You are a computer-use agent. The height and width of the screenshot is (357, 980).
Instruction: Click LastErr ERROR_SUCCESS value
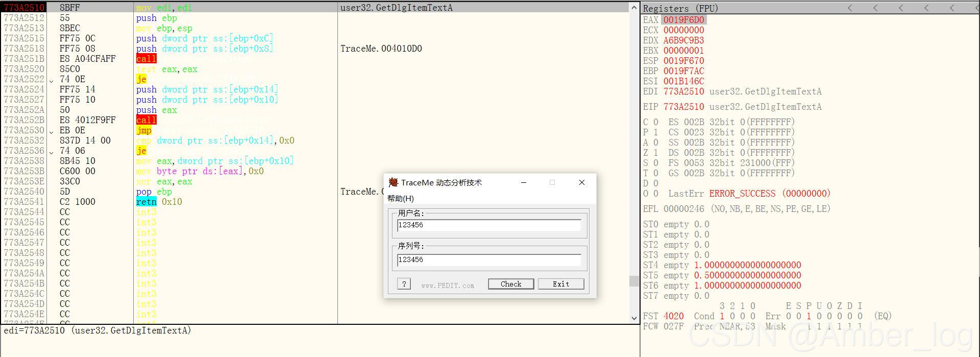(770, 194)
